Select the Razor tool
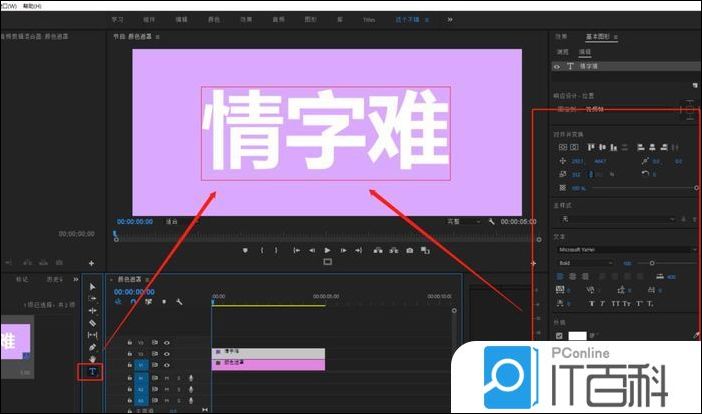The height and width of the screenshot is (414, 702). pyautogui.click(x=92, y=323)
